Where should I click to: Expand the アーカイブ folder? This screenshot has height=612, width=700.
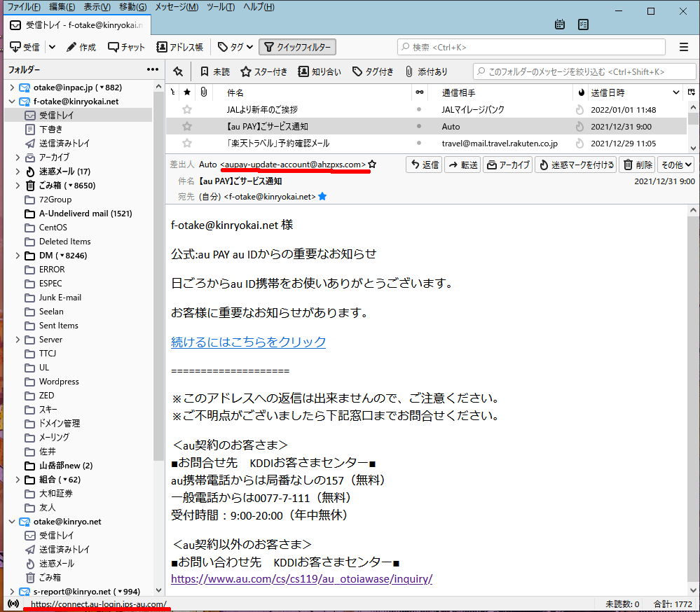[18, 158]
